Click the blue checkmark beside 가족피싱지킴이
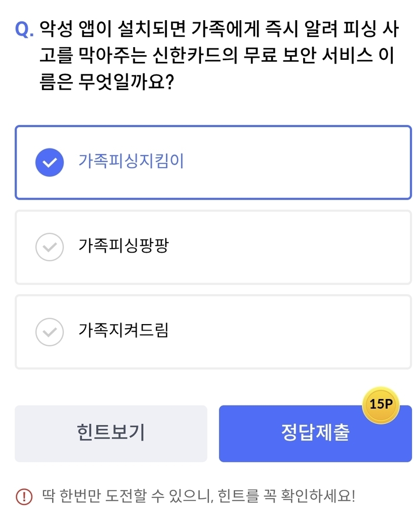 (x=50, y=163)
